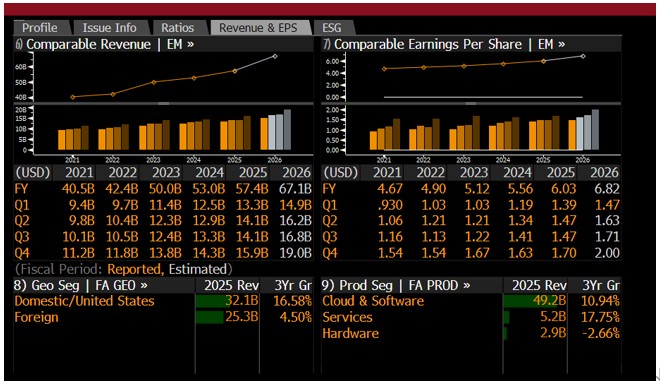Screen dimensions: 660x386
Task: Select the Domestic/United States segment row
Action: pyautogui.click(x=163, y=301)
